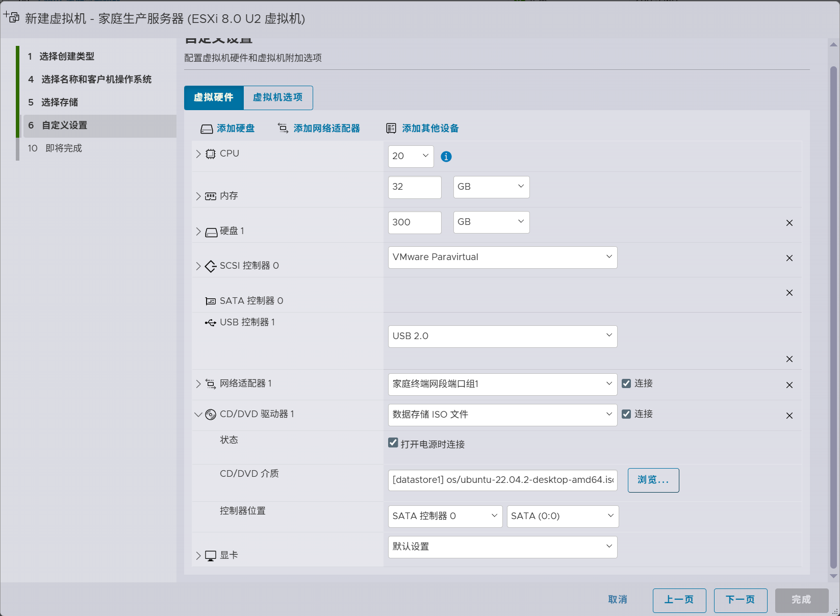840x616 pixels.
Task: Remove CD/DVD drive 1 with X icon
Action: pos(789,416)
